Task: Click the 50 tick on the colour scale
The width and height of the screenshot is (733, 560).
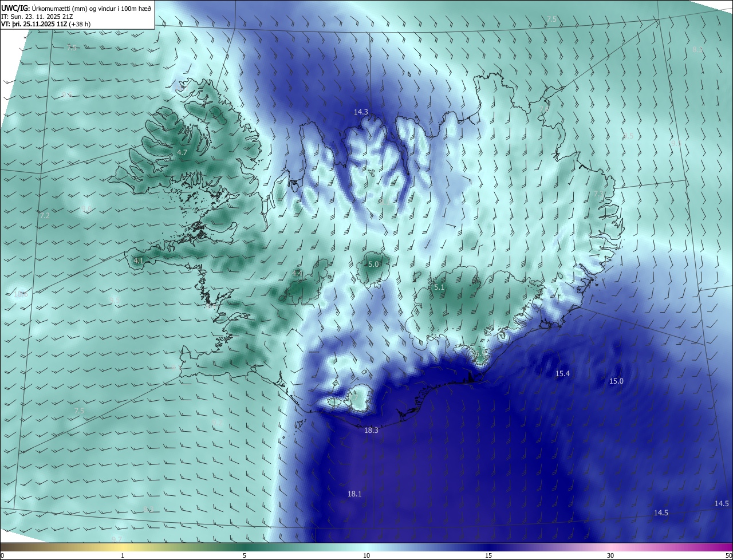Action: pos(728,555)
